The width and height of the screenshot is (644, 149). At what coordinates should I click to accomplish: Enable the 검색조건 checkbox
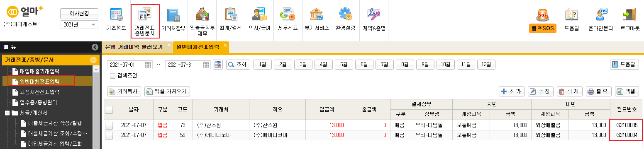pos(112,76)
